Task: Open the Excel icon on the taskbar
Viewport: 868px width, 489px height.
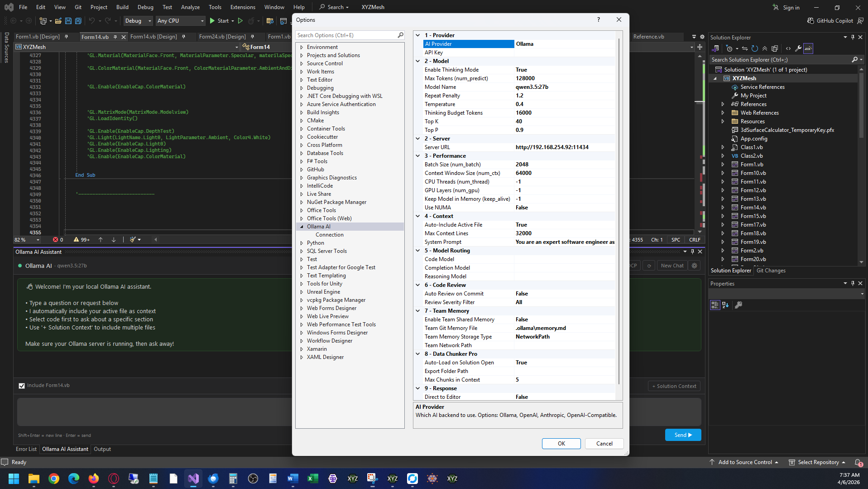Action: [312, 479]
